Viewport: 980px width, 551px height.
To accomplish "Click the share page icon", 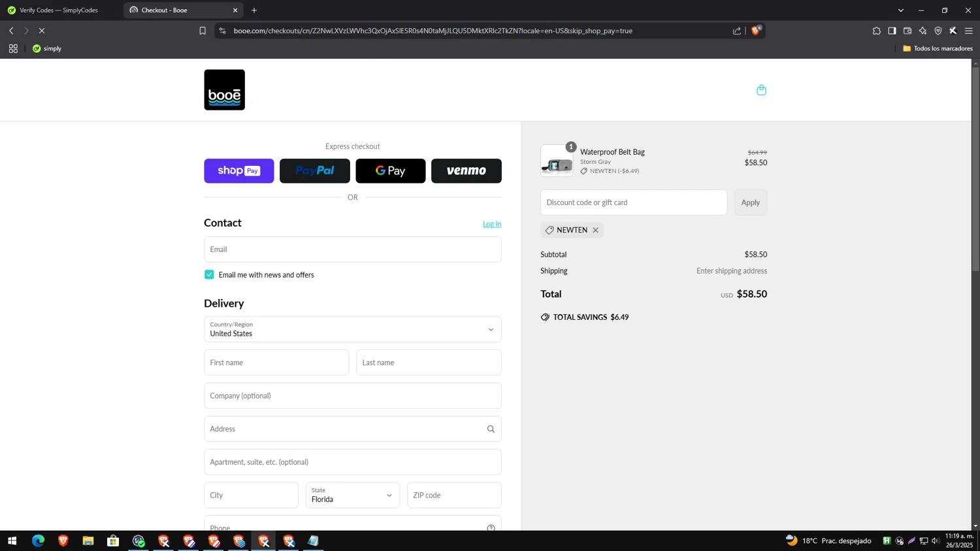I will [737, 31].
